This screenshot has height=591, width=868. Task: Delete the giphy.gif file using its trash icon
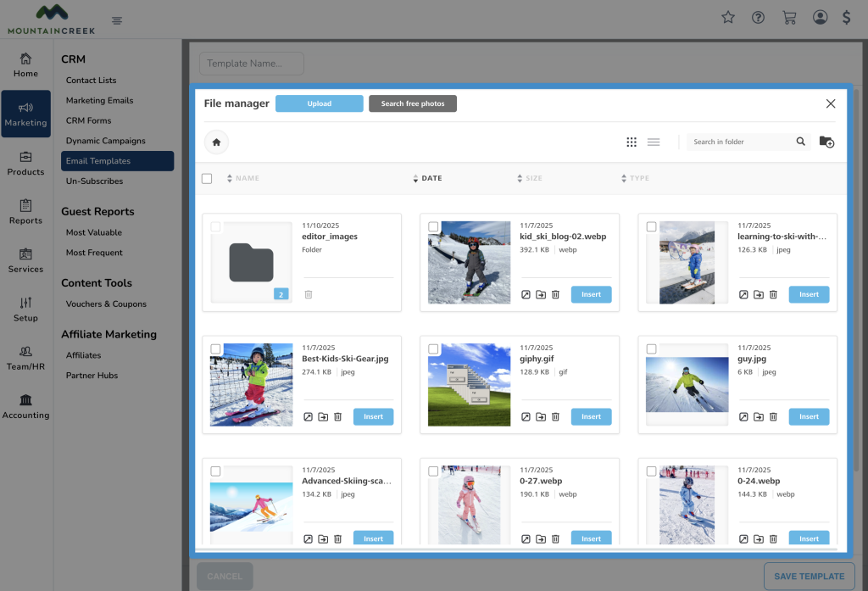(x=556, y=416)
